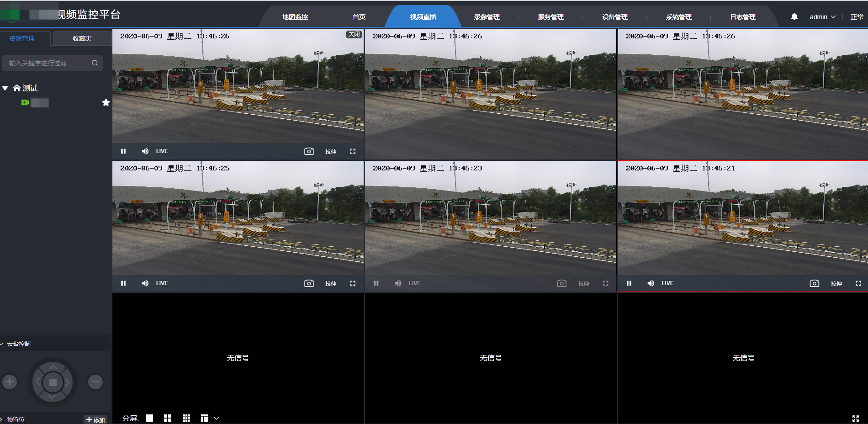Viewport: 868px width, 424px height.
Task: Switch to the 设备管理 device management tab
Action: [615, 17]
